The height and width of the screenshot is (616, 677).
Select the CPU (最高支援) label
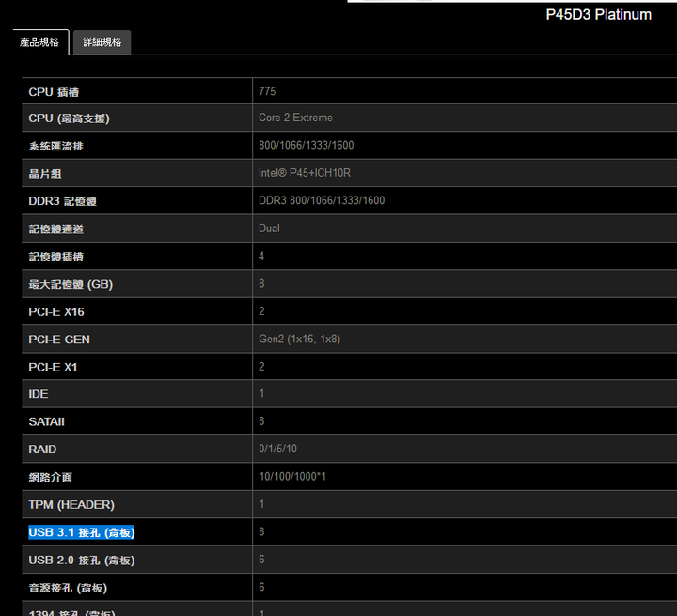pos(69,118)
